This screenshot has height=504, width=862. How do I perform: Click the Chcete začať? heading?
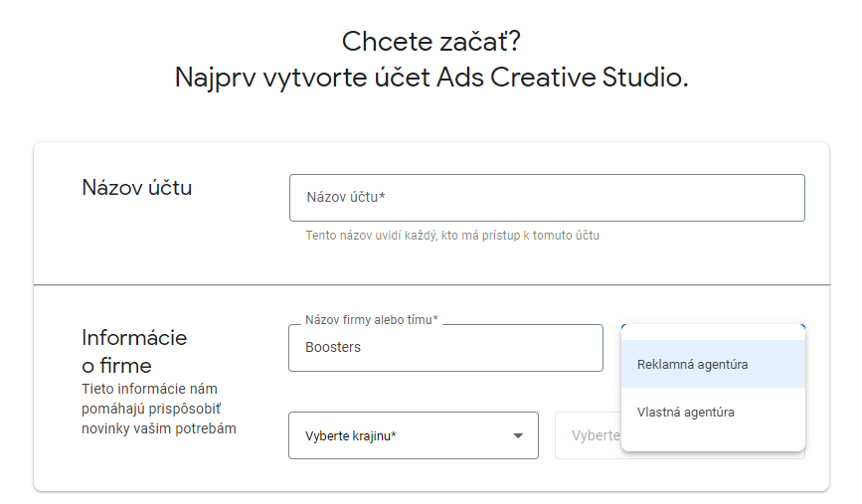click(x=431, y=41)
